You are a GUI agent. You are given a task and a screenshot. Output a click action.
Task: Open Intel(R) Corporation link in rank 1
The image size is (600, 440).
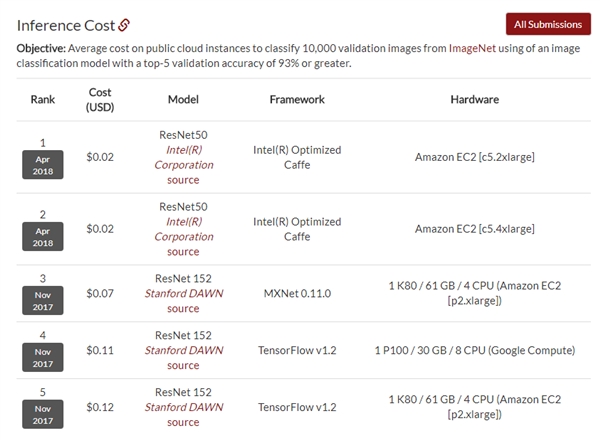pyautogui.click(x=183, y=157)
